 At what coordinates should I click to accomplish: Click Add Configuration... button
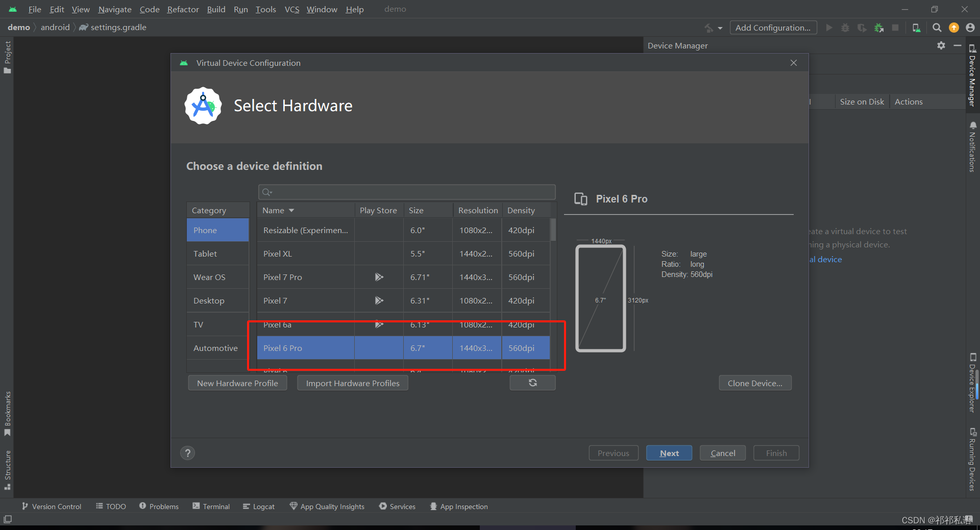point(773,28)
